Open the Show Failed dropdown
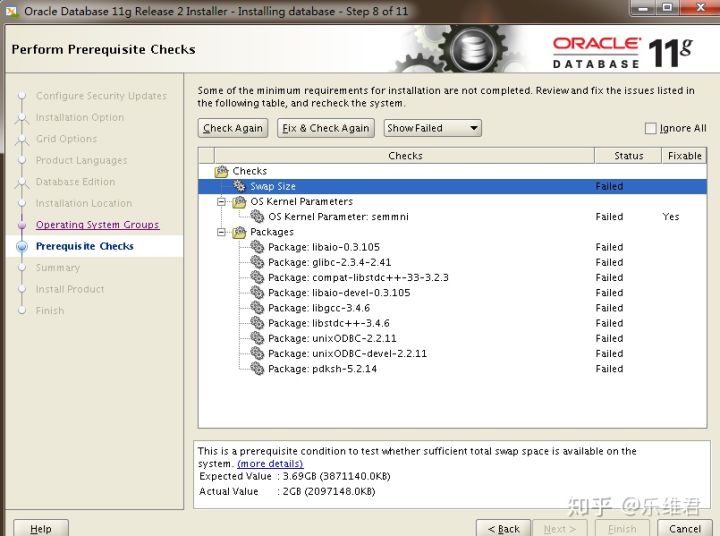Image resolution: width=720 pixels, height=536 pixels. coord(433,128)
